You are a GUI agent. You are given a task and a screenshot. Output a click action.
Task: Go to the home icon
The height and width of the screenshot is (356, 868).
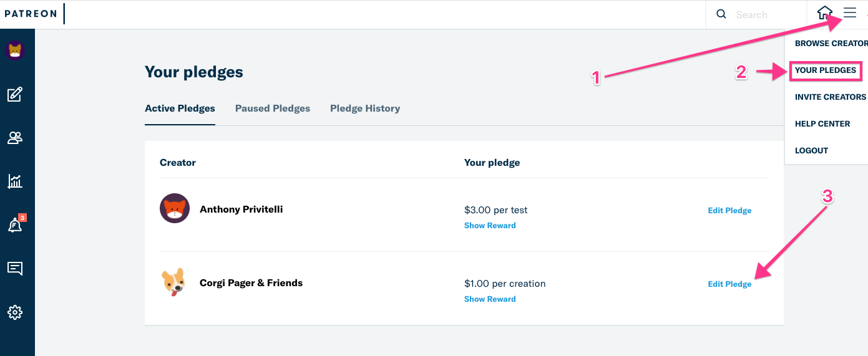pyautogui.click(x=825, y=13)
